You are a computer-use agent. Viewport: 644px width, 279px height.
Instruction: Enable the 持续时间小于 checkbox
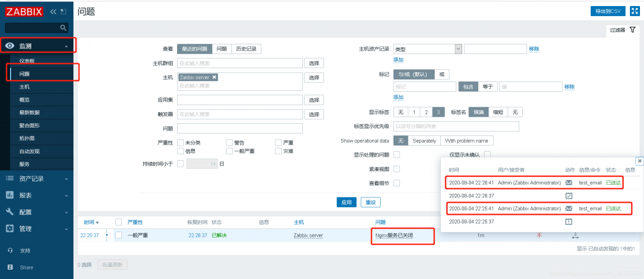(180, 164)
